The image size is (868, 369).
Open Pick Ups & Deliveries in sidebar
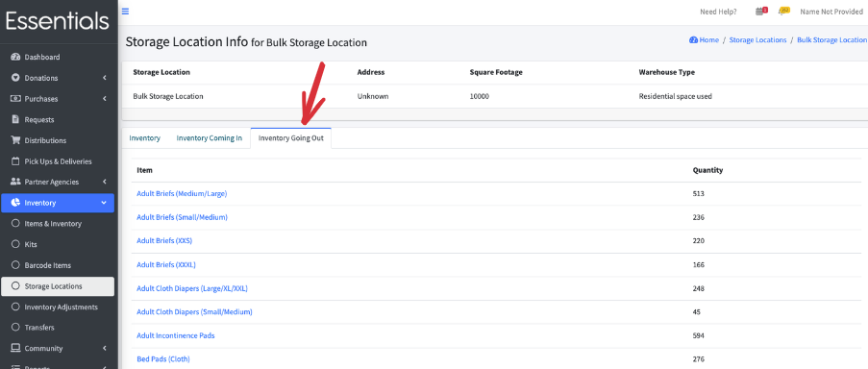pyautogui.click(x=58, y=161)
